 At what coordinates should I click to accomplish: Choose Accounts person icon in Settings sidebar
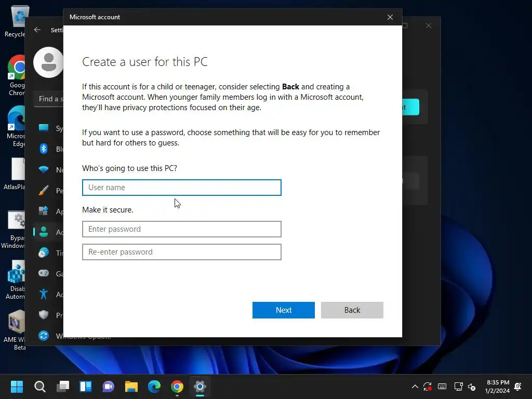(44, 232)
